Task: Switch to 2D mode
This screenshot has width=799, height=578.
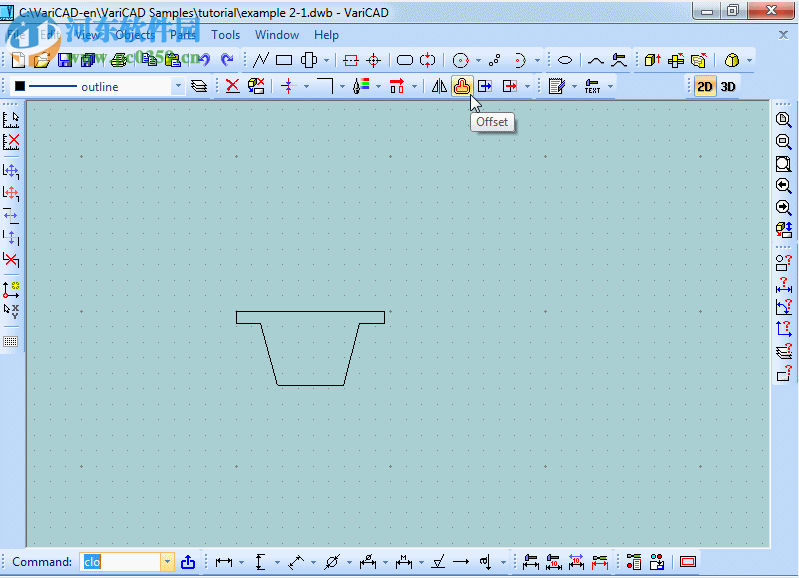Action: 705,86
